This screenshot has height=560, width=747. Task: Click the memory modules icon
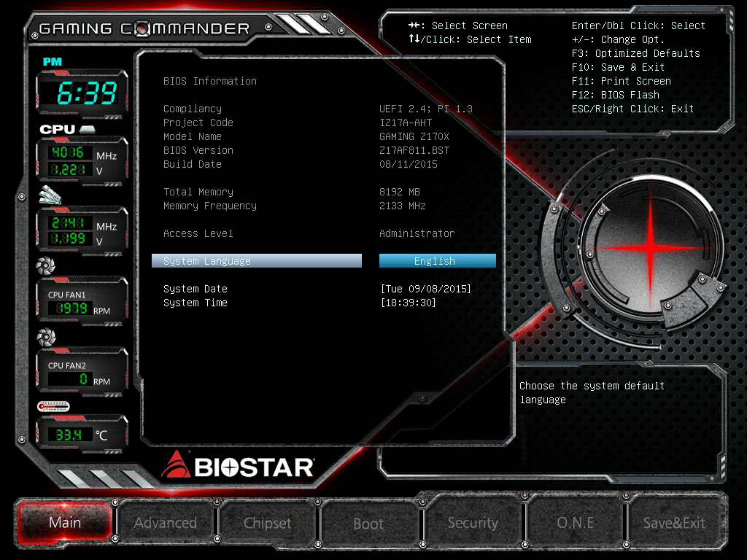[50, 195]
